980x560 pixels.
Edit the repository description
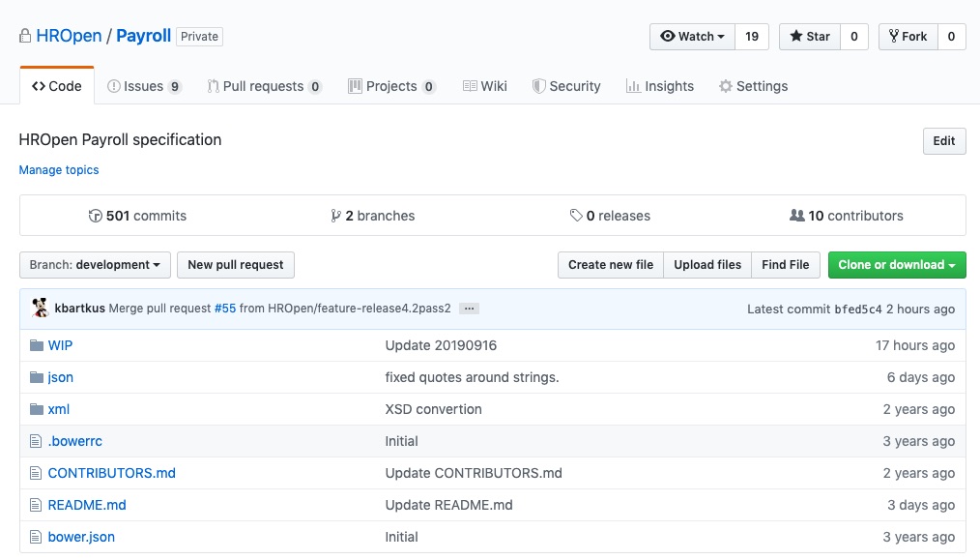tap(943, 141)
